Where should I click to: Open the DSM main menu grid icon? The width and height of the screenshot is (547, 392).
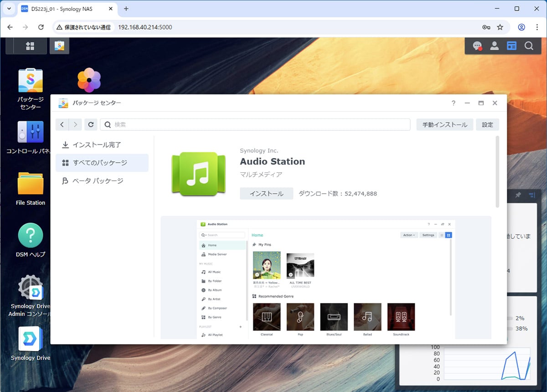tap(30, 46)
